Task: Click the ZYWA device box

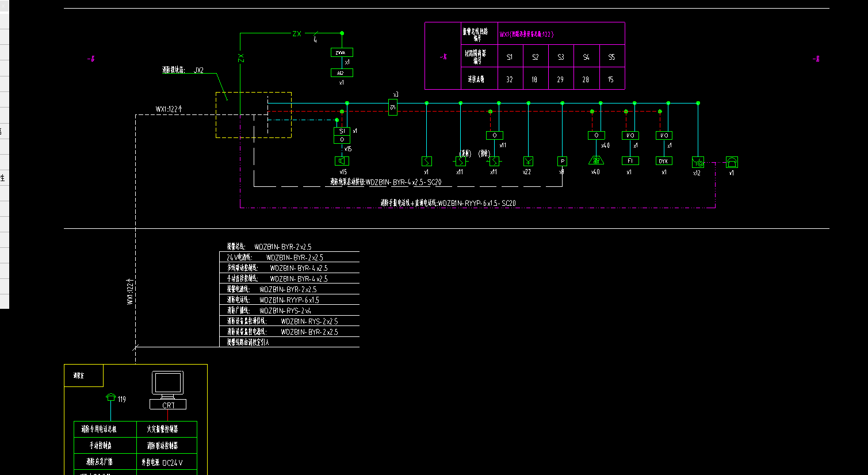Action: 341,52
